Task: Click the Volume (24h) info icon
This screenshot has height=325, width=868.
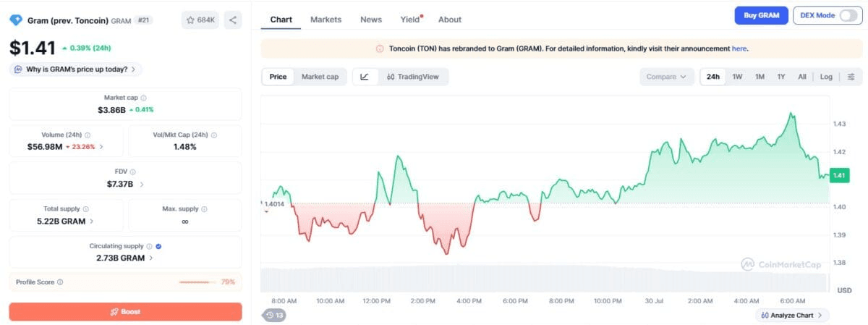Action: [88, 135]
